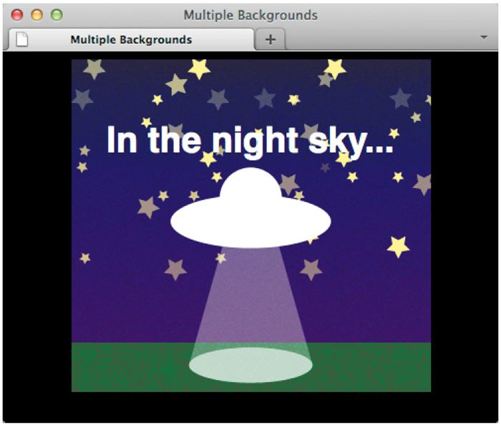Viewport: 501px width, 425px height.
Task: Select the Multiple Backgrounds tab
Action: (131, 39)
